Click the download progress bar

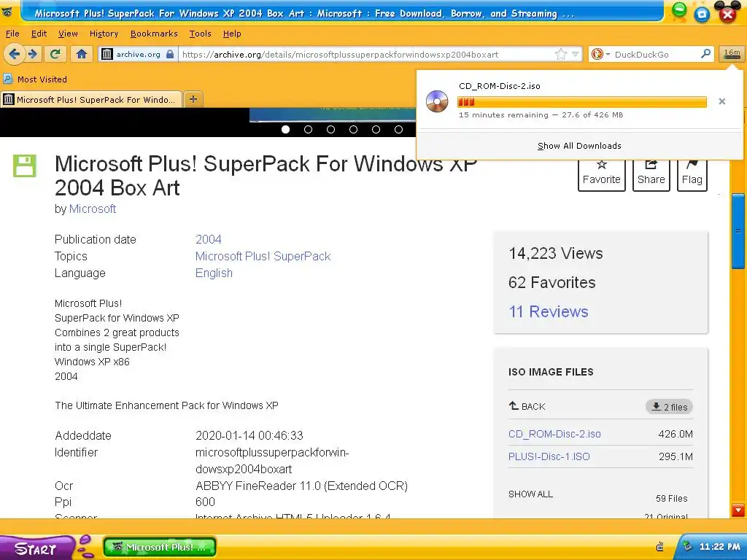[581, 102]
